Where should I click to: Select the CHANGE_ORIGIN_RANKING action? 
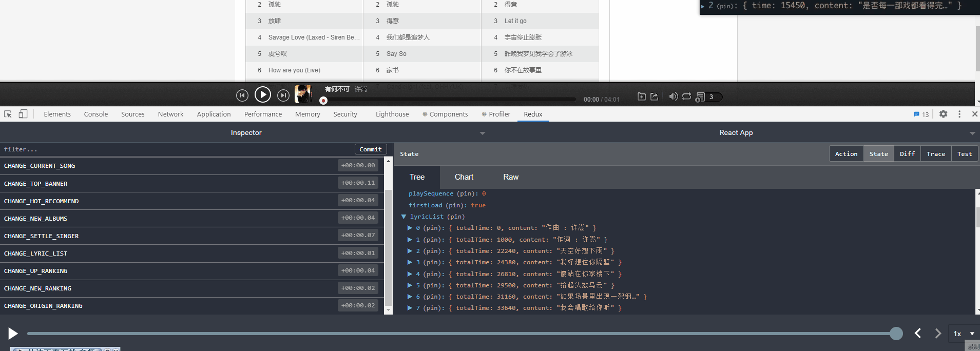coord(191,305)
